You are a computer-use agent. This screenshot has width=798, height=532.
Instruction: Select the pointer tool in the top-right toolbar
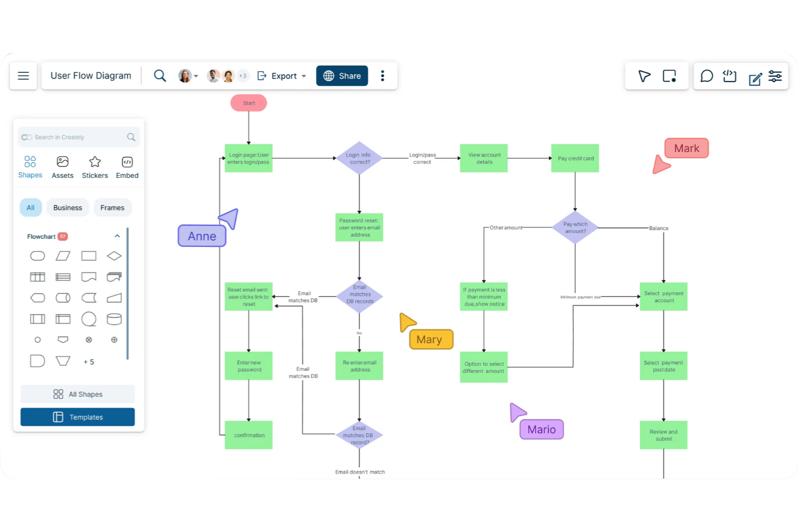644,76
